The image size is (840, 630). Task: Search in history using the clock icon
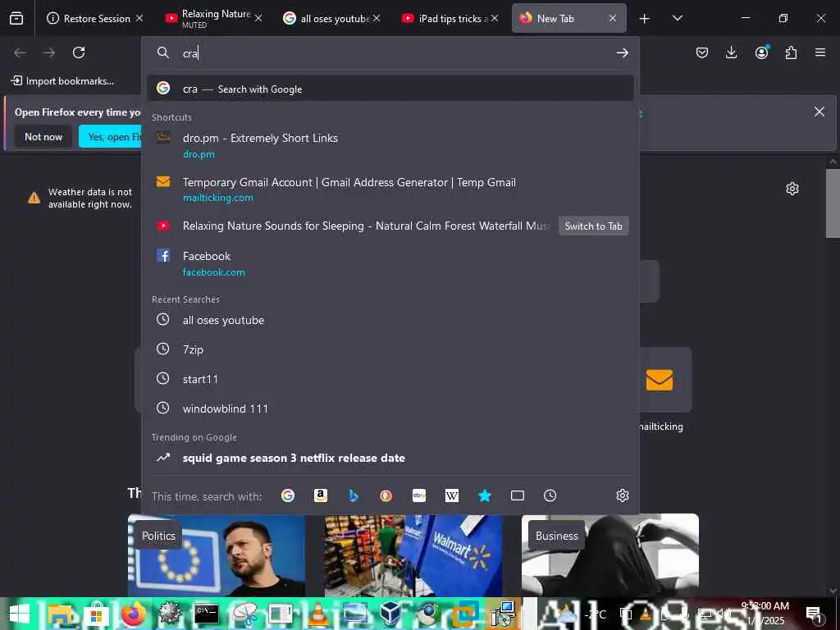point(550,495)
